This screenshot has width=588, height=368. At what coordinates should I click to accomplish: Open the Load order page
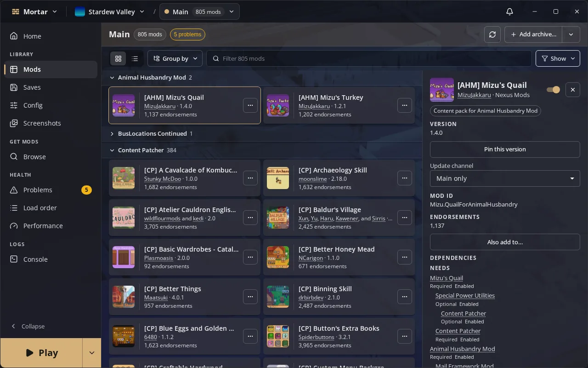tap(51, 208)
